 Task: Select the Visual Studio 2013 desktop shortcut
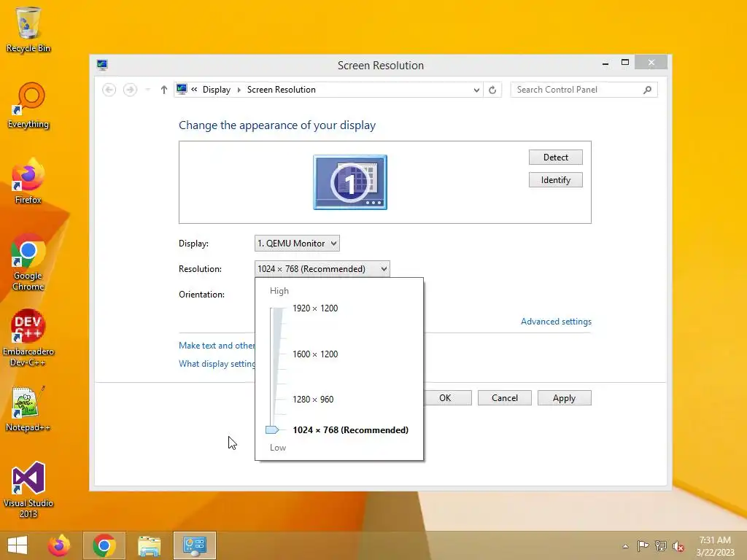[x=28, y=489]
